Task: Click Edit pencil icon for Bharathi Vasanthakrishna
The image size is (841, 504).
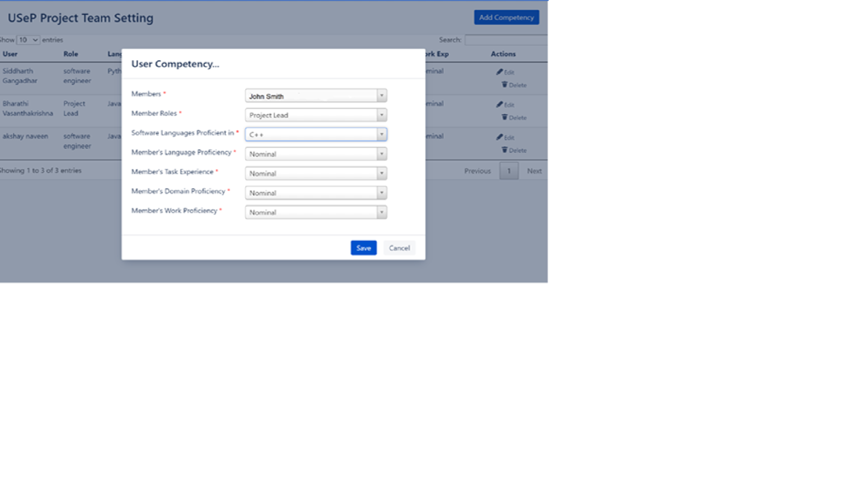Action: click(499, 105)
